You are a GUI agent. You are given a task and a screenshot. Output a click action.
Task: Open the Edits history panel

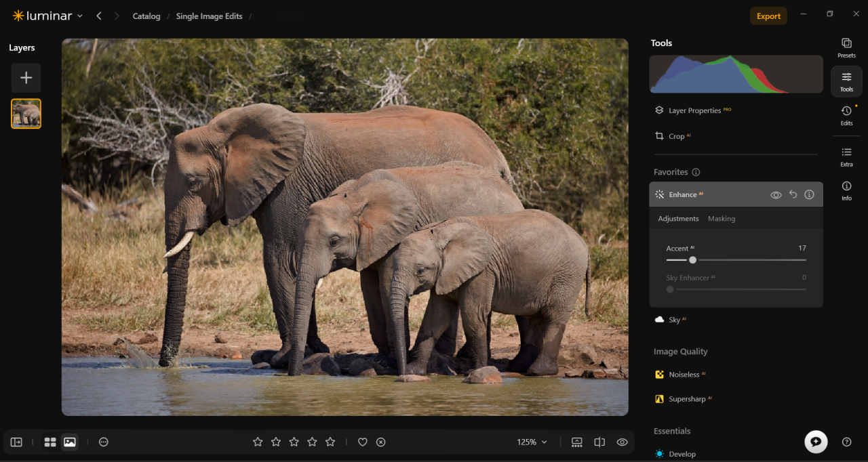coord(846,115)
